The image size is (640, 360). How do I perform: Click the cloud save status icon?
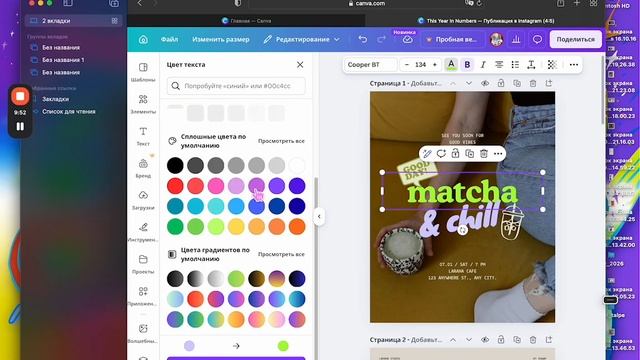click(x=407, y=40)
